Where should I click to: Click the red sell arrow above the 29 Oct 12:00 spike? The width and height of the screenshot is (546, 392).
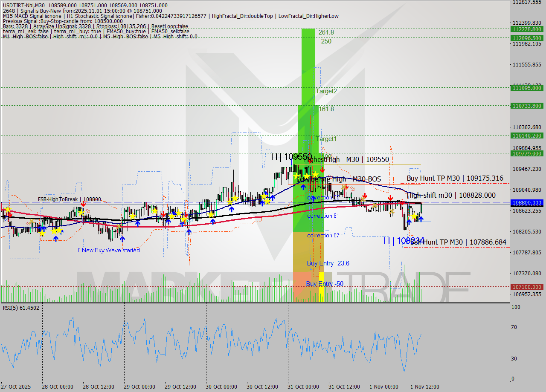(x=186, y=215)
